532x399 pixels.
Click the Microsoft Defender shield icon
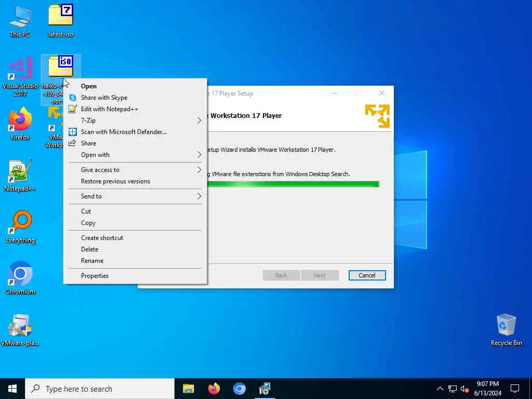coord(73,131)
